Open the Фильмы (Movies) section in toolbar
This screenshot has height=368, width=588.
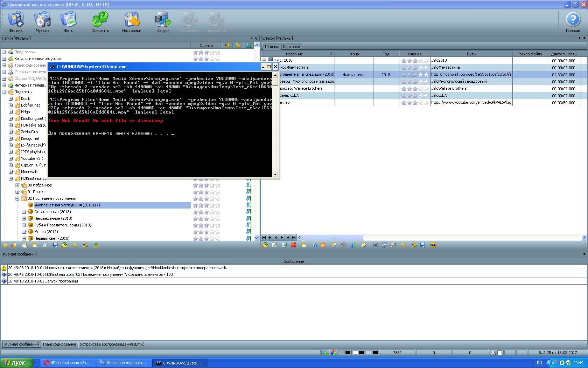point(16,22)
